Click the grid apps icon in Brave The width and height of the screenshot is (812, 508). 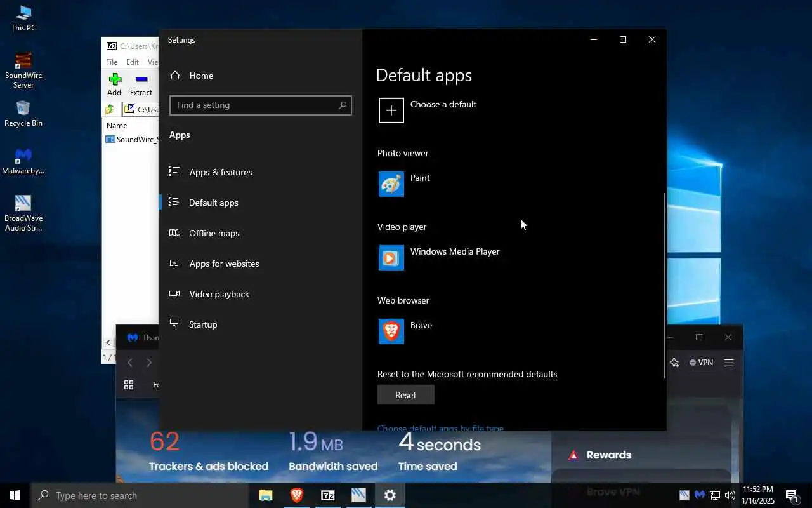129,385
